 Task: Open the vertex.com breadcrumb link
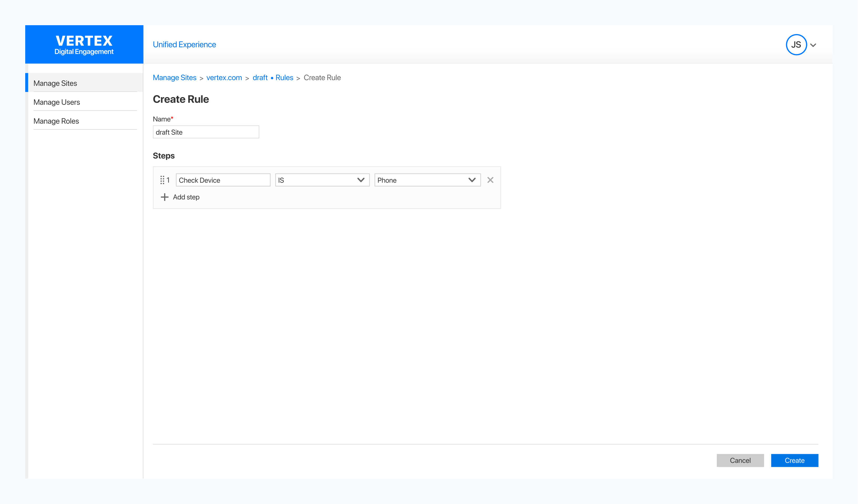tap(224, 78)
